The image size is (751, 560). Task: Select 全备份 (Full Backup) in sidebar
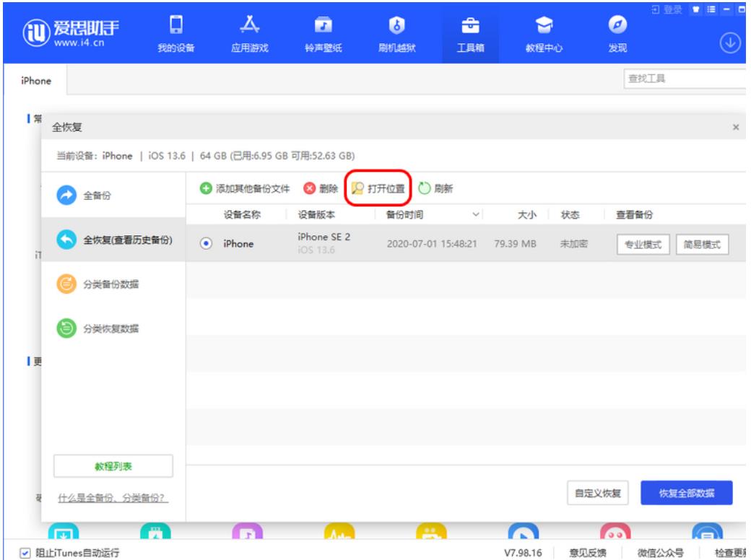[x=113, y=196]
